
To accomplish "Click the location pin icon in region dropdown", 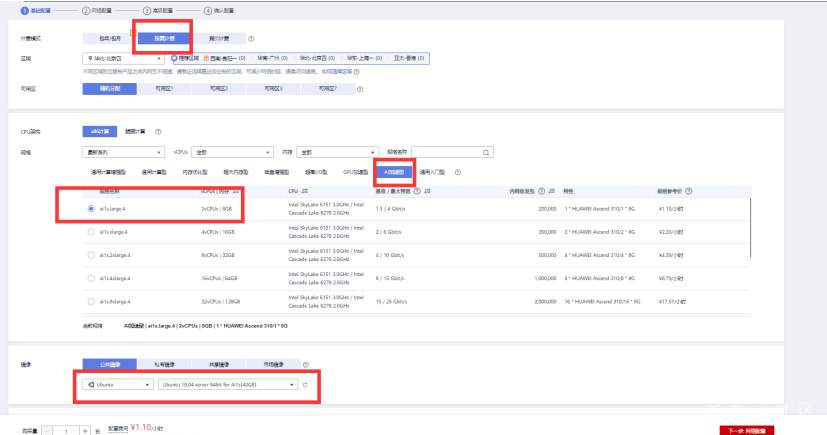I will click(90, 59).
